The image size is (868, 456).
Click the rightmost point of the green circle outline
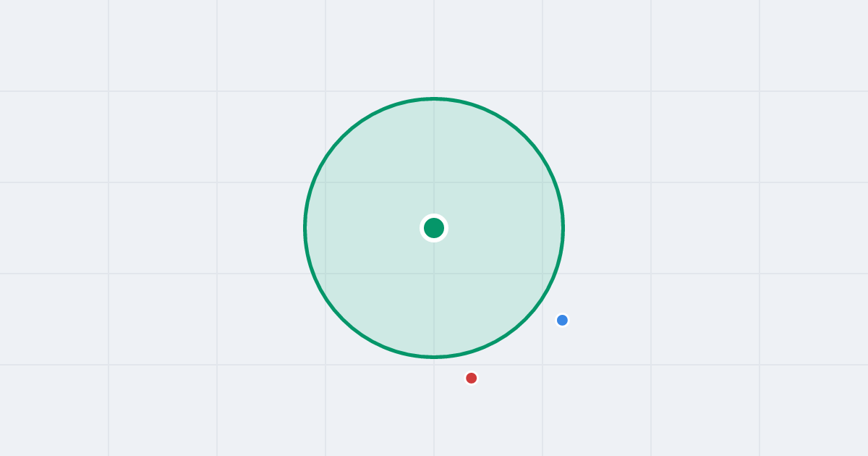(563, 228)
